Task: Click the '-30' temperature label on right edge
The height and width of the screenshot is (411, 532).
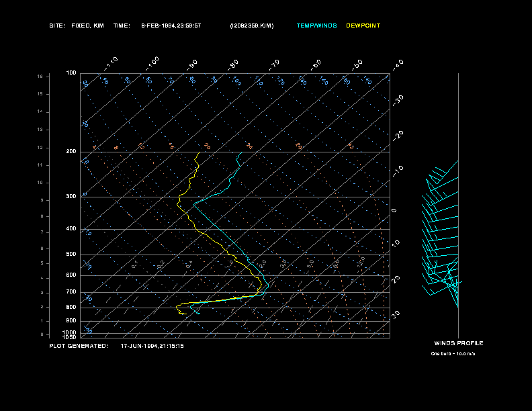Action: (x=398, y=101)
